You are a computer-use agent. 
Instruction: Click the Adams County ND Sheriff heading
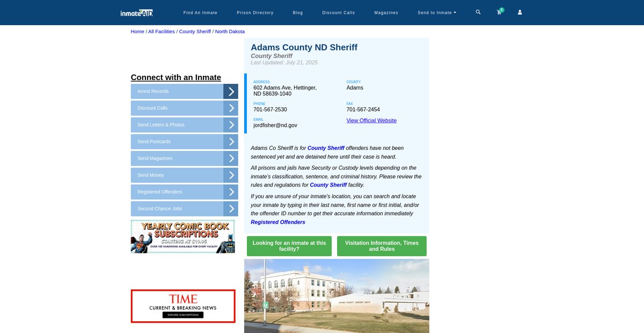tap(304, 47)
